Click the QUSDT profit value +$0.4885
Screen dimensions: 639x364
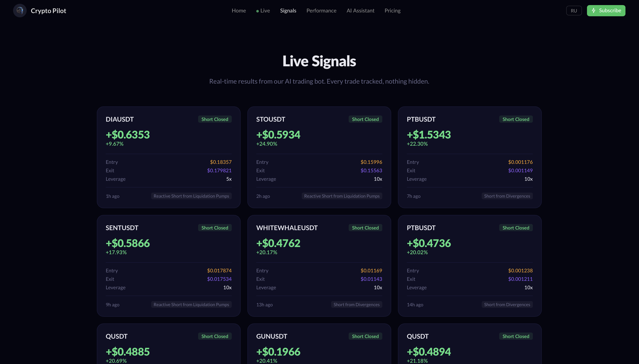tap(128, 352)
